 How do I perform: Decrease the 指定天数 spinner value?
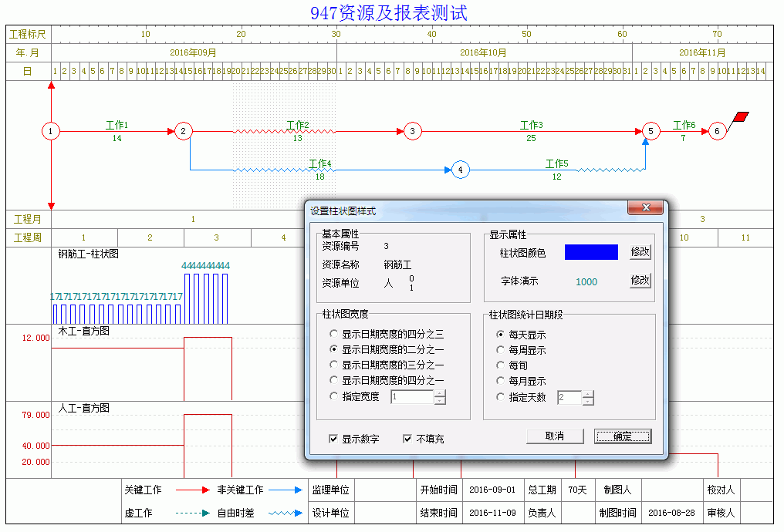[x=588, y=401]
